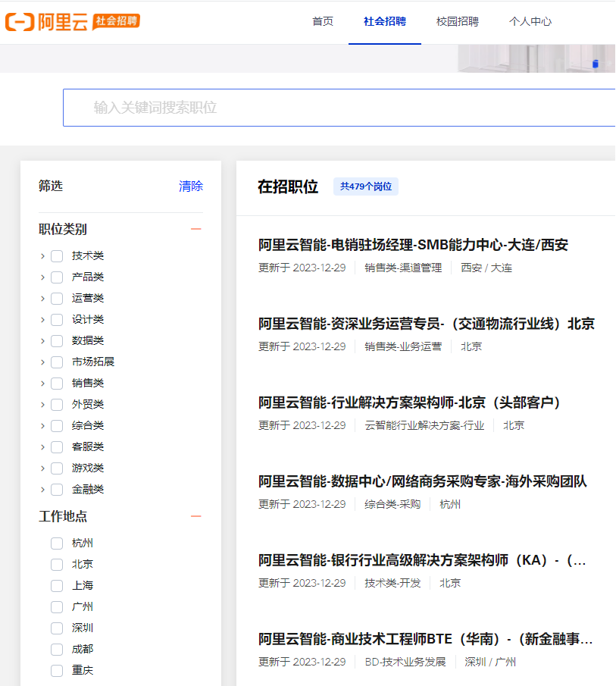The height and width of the screenshot is (686, 616).
Task: Check the 技术类 category checkbox
Action: pos(57,256)
